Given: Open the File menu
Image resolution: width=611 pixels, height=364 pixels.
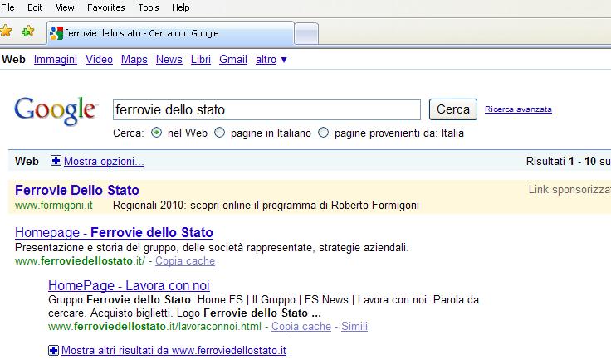Looking at the screenshot, I should click(x=7, y=7).
